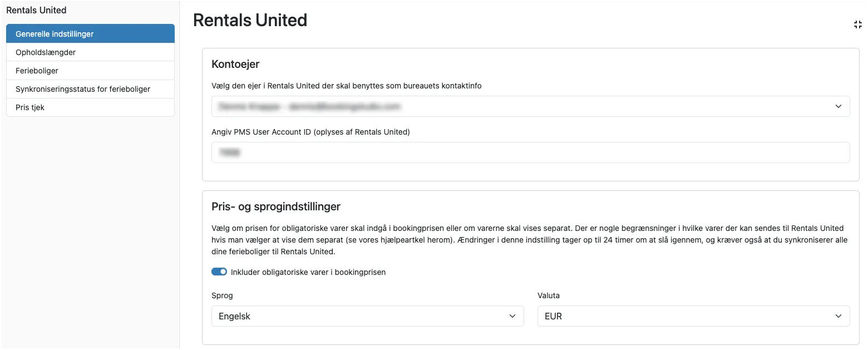Image resolution: width=868 pixels, height=350 pixels.
Task: Select "Ferieboliger" from the sidebar
Action: pos(37,70)
